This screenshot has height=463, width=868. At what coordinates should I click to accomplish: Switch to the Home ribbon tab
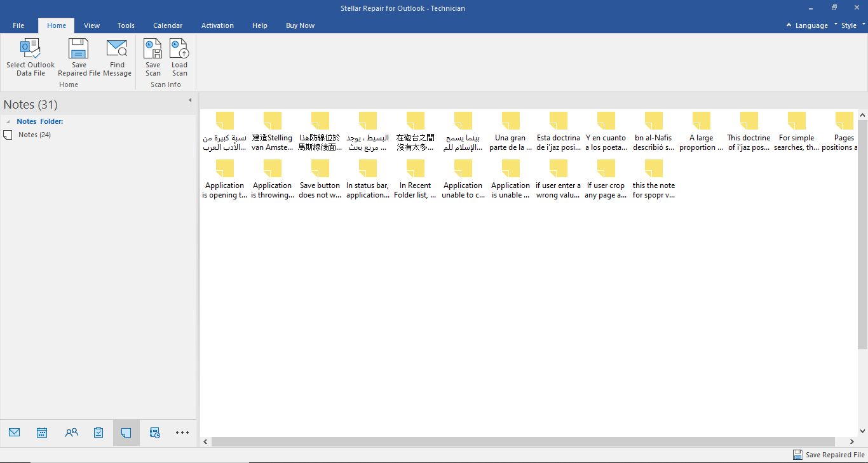[57, 25]
